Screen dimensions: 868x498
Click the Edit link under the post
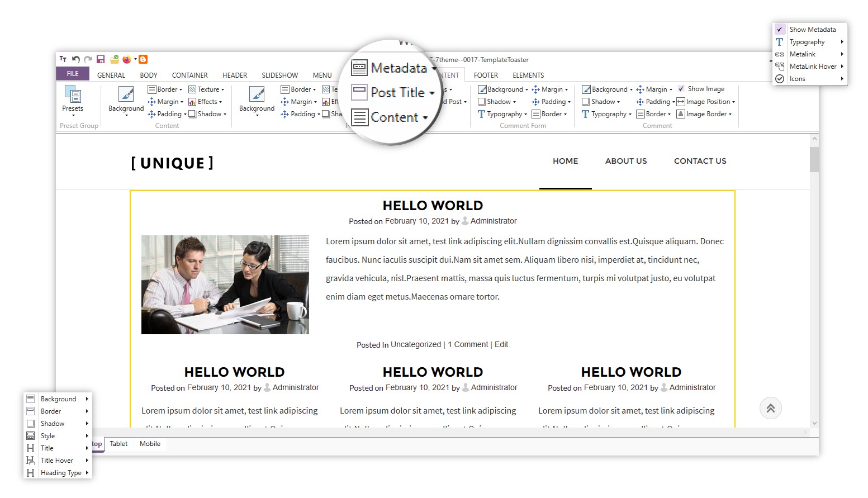point(501,344)
